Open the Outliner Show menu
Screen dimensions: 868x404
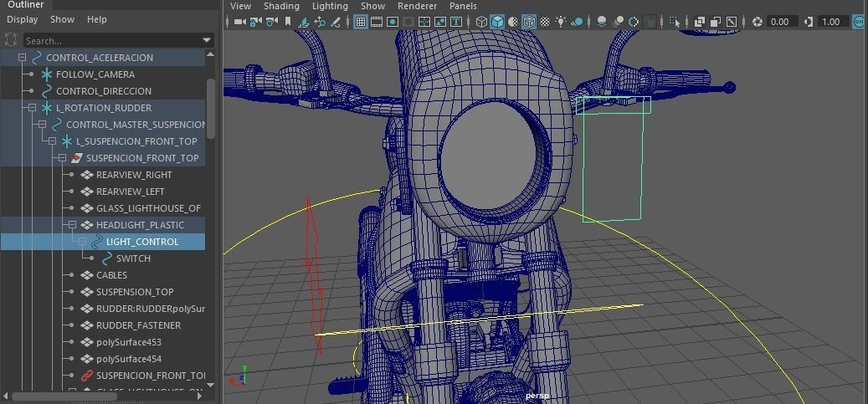63,19
